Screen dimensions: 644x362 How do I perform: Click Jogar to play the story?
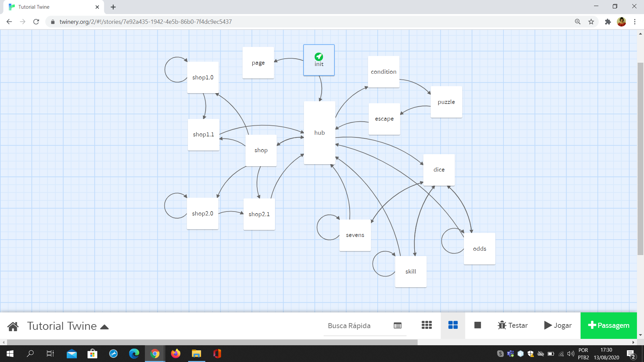click(562, 325)
